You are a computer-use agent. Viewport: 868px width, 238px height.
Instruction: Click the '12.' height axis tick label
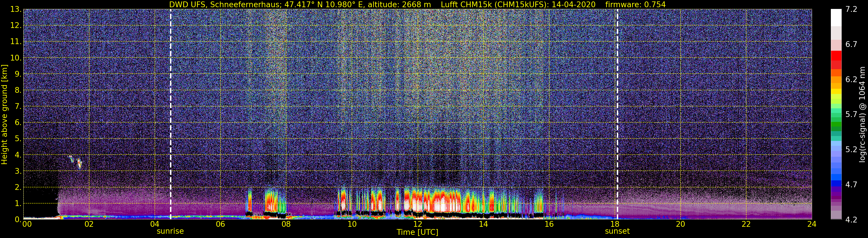[16, 25]
